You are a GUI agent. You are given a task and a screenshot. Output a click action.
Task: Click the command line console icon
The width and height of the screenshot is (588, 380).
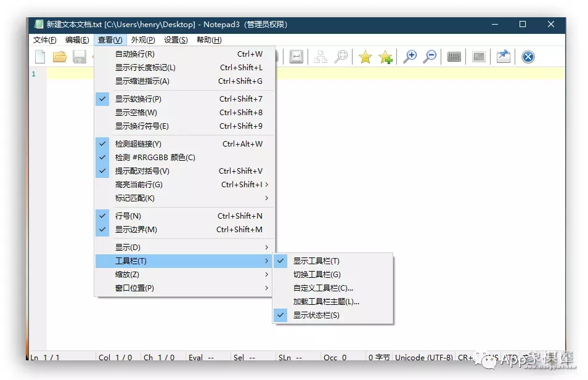(x=479, y=57)
